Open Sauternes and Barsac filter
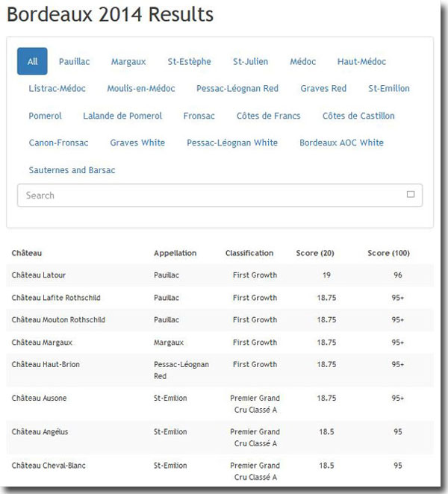The height and width of the screenshot is (494, 448). point(72,170)
